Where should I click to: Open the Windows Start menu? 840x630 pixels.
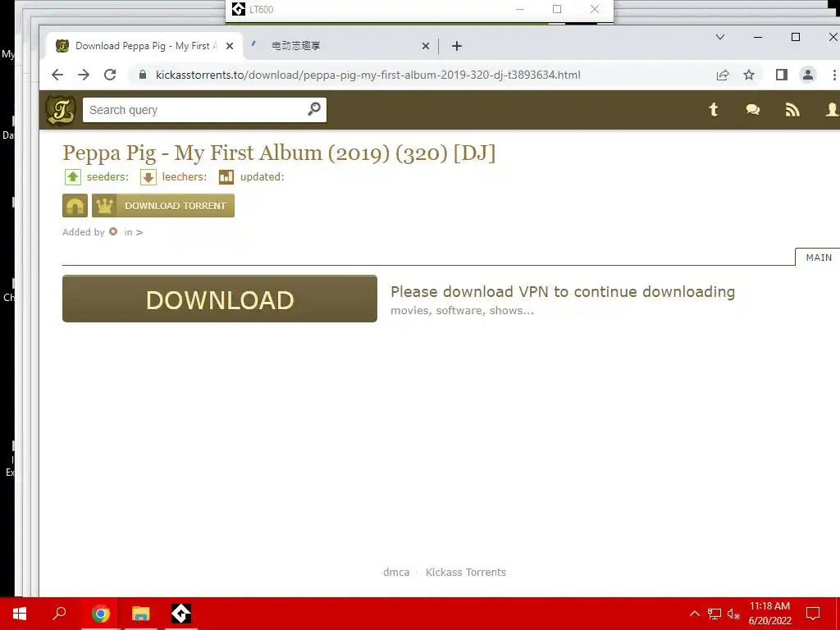point(20,614)
